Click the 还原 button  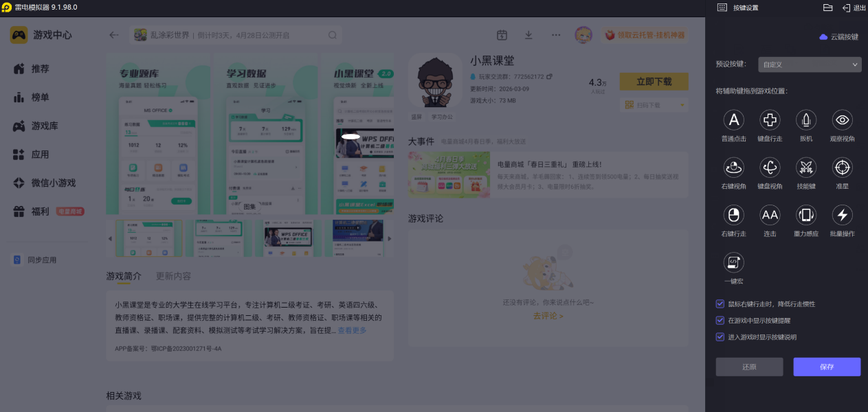pos(749,367)
